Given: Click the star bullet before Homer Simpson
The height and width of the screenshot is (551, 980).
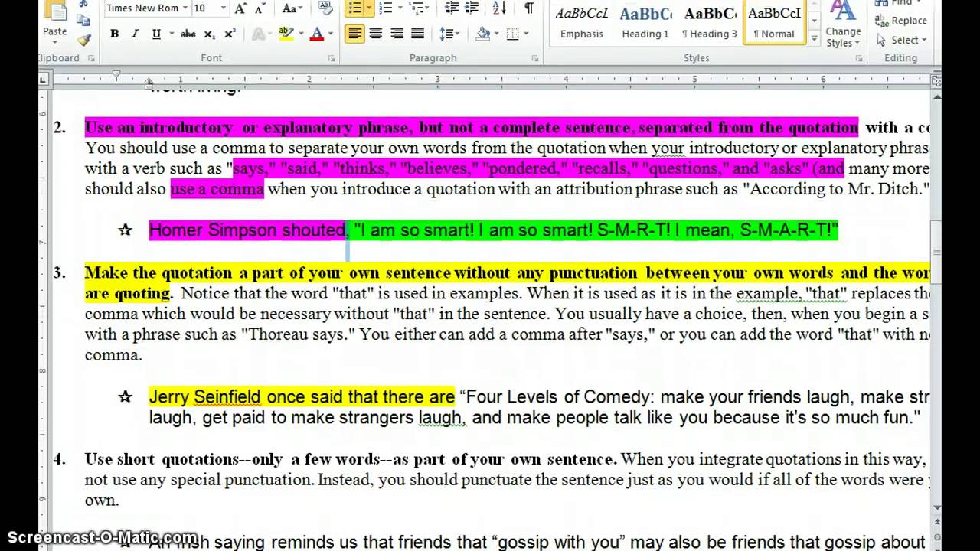Looking at the screenshot, I should click(125, 230).
